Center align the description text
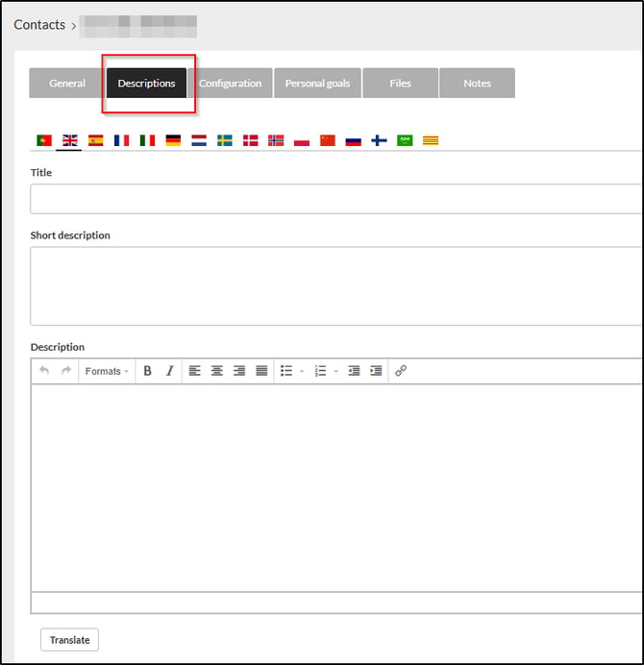The height and width of the screenshot is (665, 644). 217,371
